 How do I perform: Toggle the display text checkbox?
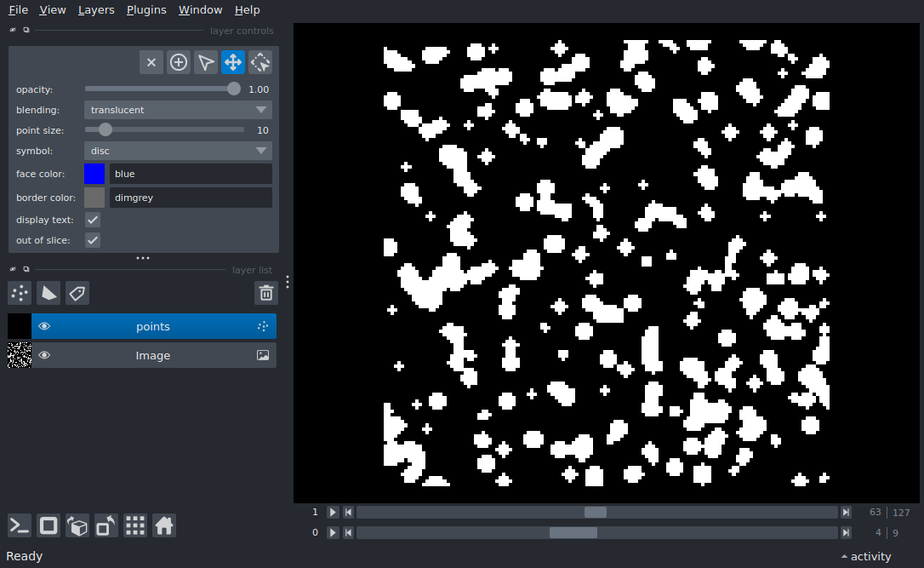coord(93,220)
